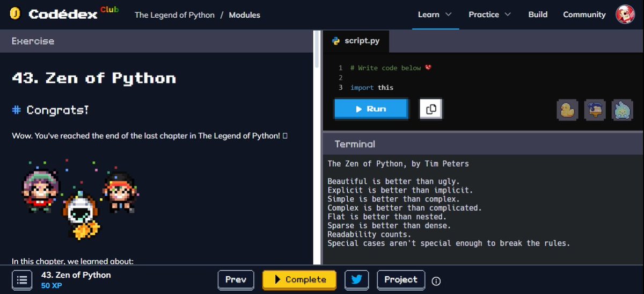Mark the exercise as Complete
The height and width of the screenshot is (294, 644).
click(x=299, y=279)
